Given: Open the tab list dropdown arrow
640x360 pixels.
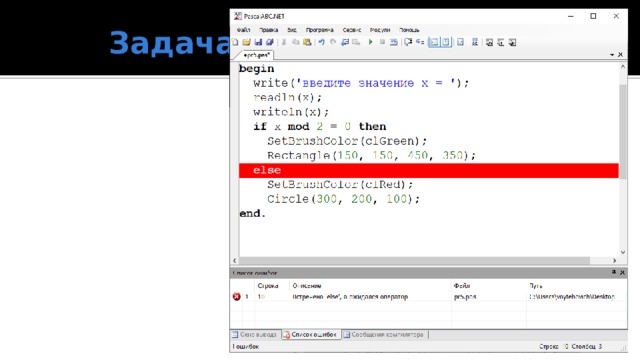Looking at the screenshot, I should pyautogui.click(x=612, y=55).
